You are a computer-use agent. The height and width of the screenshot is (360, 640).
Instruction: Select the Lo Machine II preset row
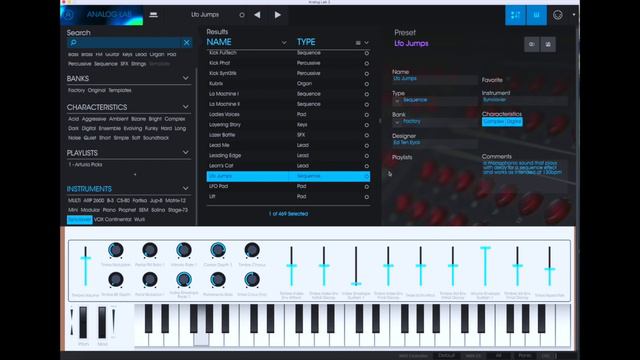pyautogui.click(x=288, y=104)
